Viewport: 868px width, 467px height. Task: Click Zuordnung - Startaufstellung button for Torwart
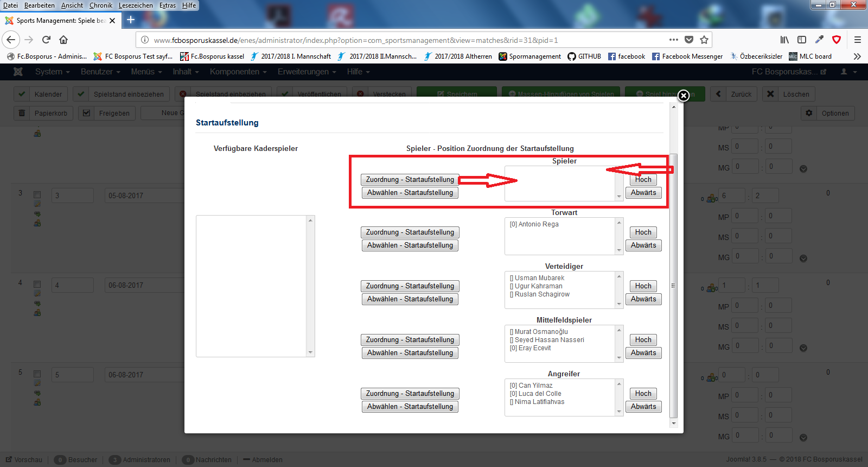click(410, 232)
